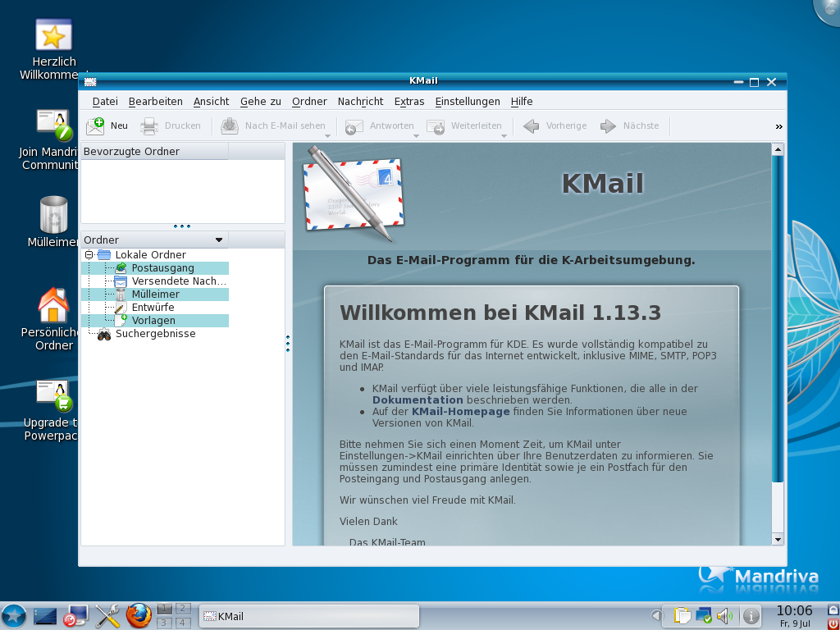840x630 pixels.
Task: Launch Firefox from the taskbar
Action: [138, 616]
